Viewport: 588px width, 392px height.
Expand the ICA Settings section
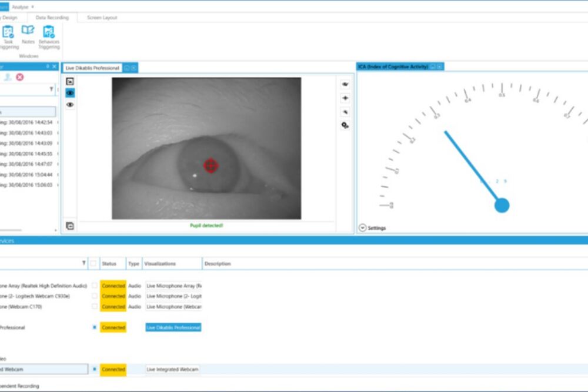click(x=363, y=228)
